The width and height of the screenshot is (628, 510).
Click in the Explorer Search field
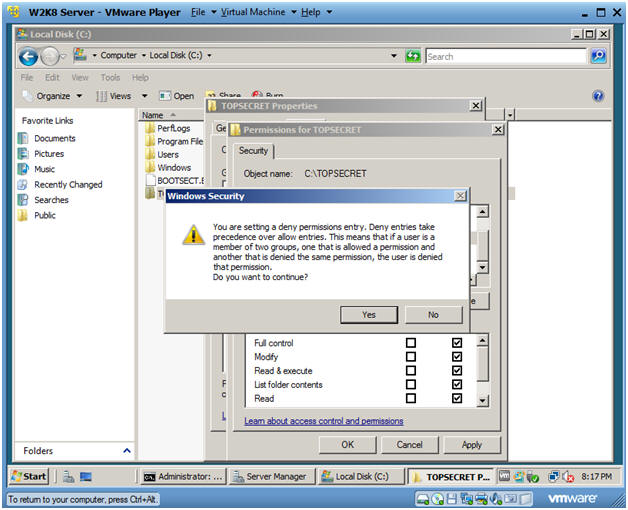pos(506,56)
